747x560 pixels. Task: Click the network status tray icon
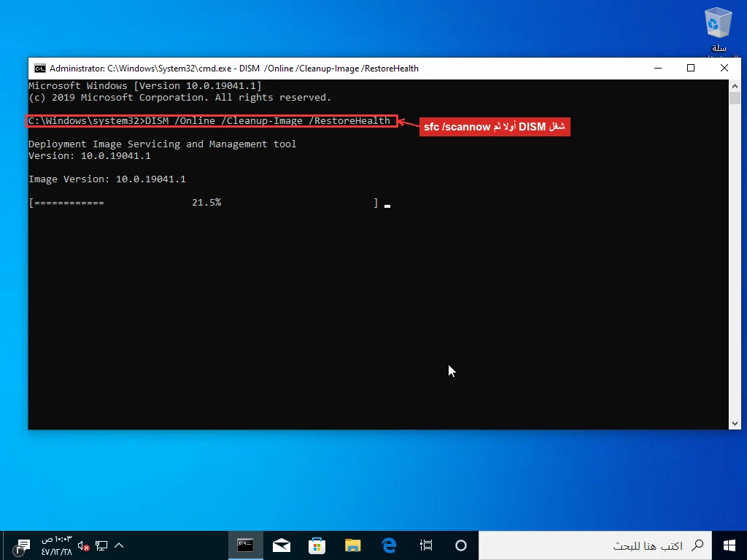(101, 545)
